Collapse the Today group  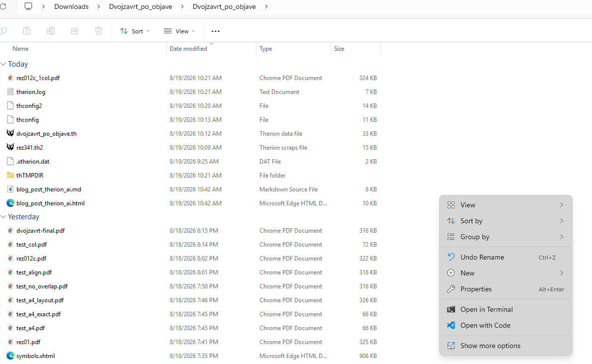(x=3, y=64)
